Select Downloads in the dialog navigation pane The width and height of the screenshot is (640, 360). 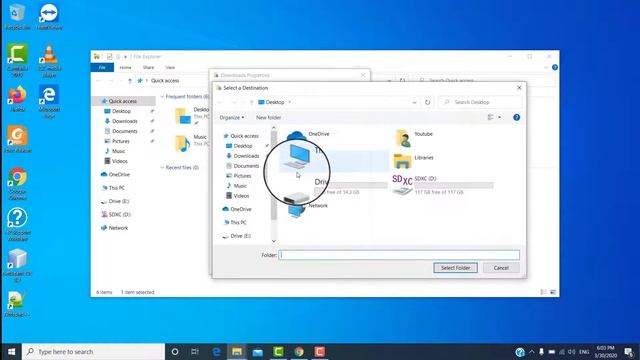click(243, 156)
